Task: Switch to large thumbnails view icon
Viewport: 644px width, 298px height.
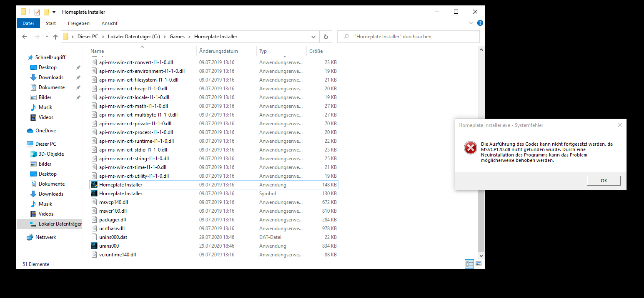Action: pyautogui.click(x=479, y=264)
